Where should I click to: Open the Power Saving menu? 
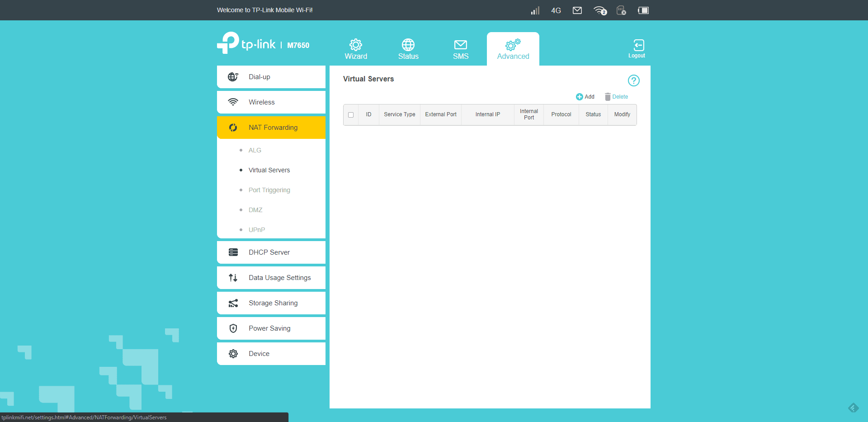coord(271,328)
